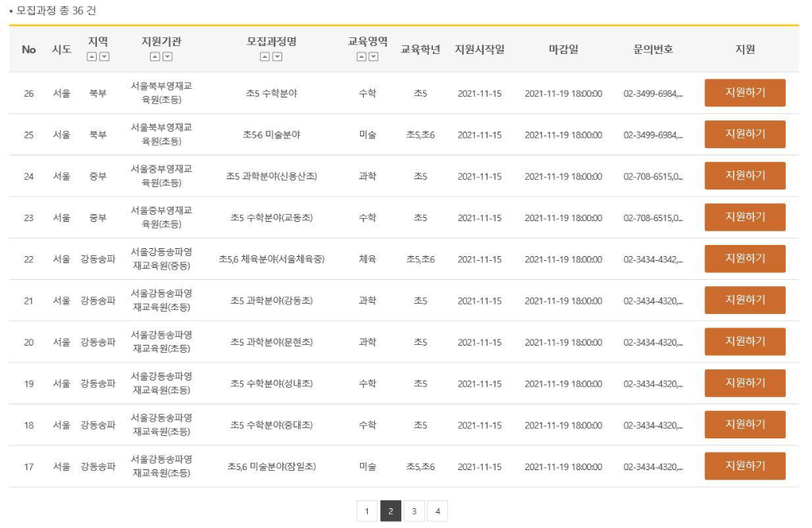Click phone number 02-3434-4342 in row 22

[x=653, y=258]
